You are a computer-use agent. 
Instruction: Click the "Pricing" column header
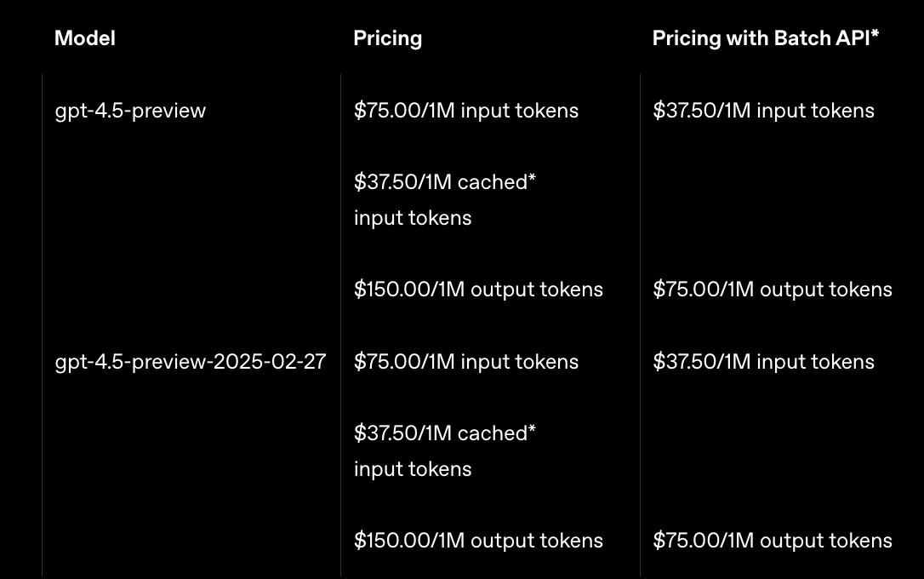point(387,38)
